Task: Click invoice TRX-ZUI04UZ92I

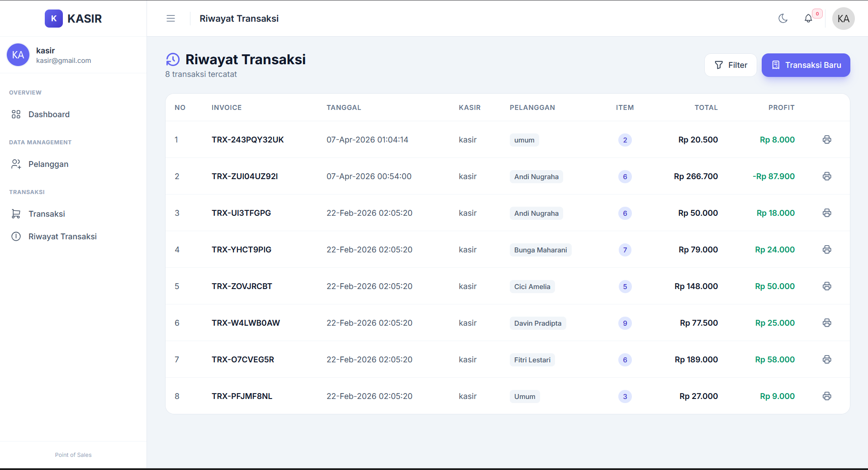Action: (x=245, y=176)
